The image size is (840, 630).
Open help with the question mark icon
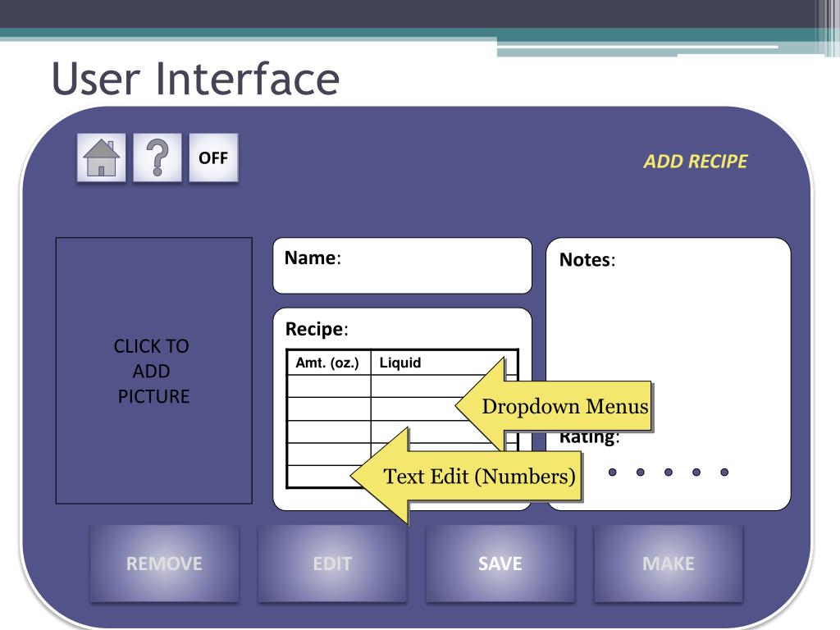(x=157, y=157)
